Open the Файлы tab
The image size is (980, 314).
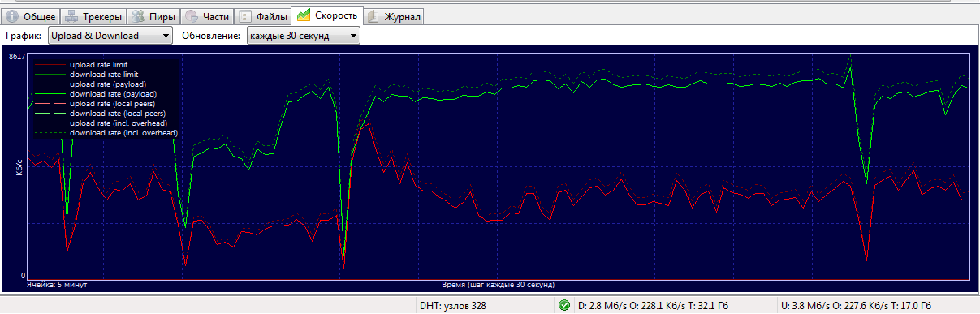[263, 16]
